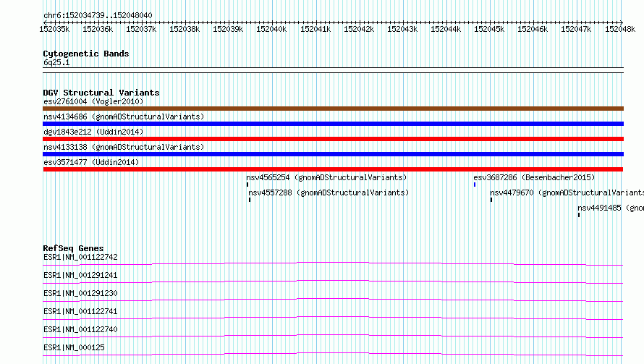644x364 pixels.
Task: Click the red esv3571477 variant bar
Action: [333, 169]
